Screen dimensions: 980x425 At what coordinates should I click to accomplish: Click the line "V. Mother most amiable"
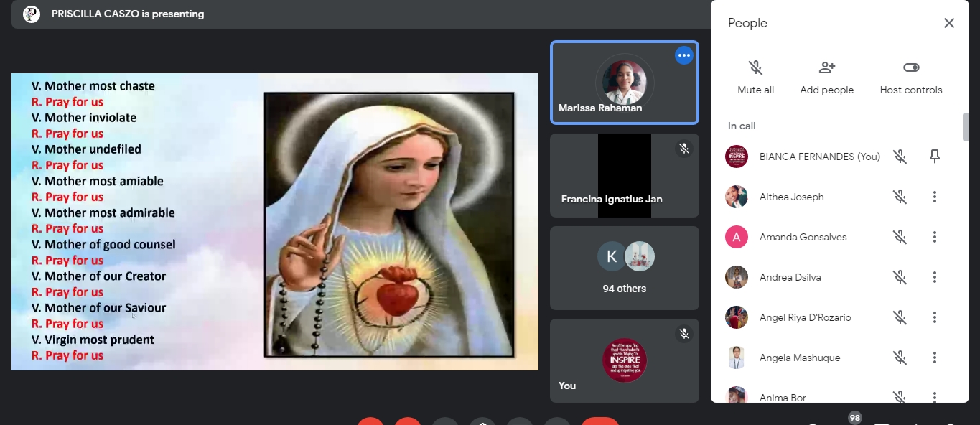98,182
